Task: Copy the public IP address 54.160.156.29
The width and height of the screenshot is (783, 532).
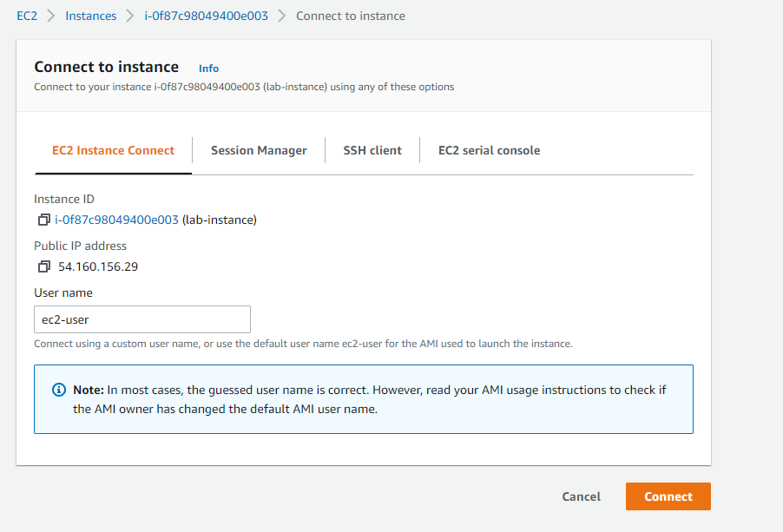Action: pos(43,266)
